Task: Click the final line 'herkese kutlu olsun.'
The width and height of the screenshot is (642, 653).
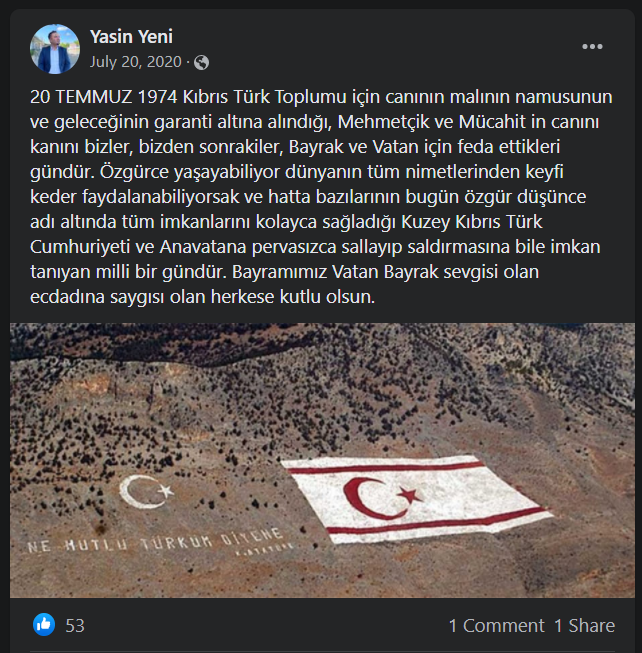Action: coord(293,297)
